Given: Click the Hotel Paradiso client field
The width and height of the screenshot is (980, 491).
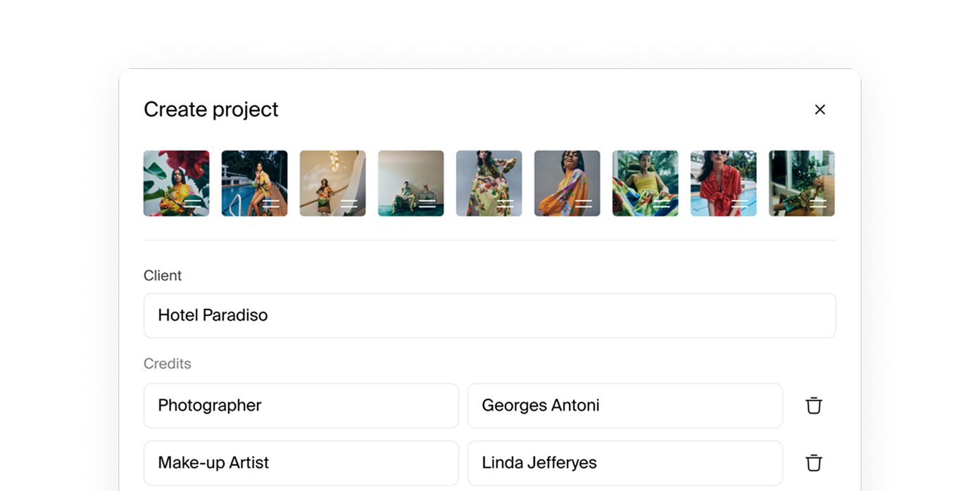Looking at the screenshot, I should pyautogui.click(x=489, y=315).
